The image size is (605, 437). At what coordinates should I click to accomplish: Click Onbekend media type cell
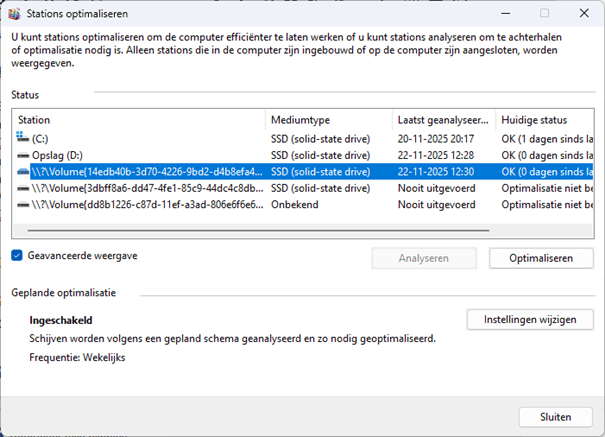click(295, 205)
